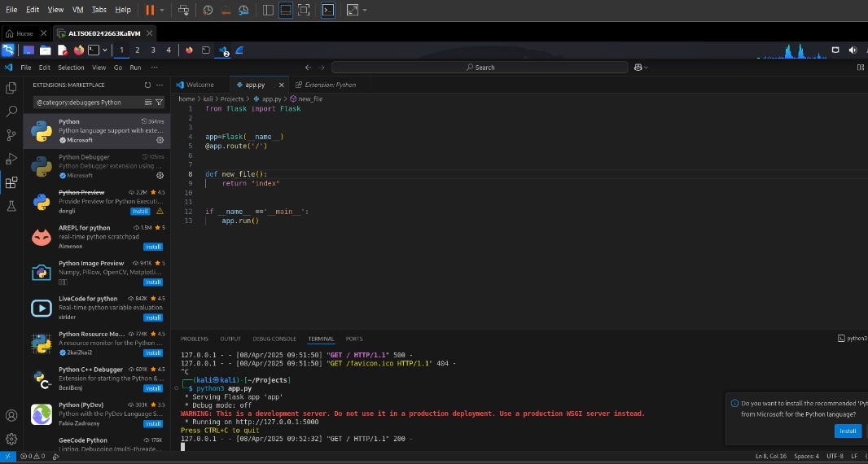Open the terminal emulator launcher in Kali panel
Screen dimensions: 868x464
pos(94,50)
